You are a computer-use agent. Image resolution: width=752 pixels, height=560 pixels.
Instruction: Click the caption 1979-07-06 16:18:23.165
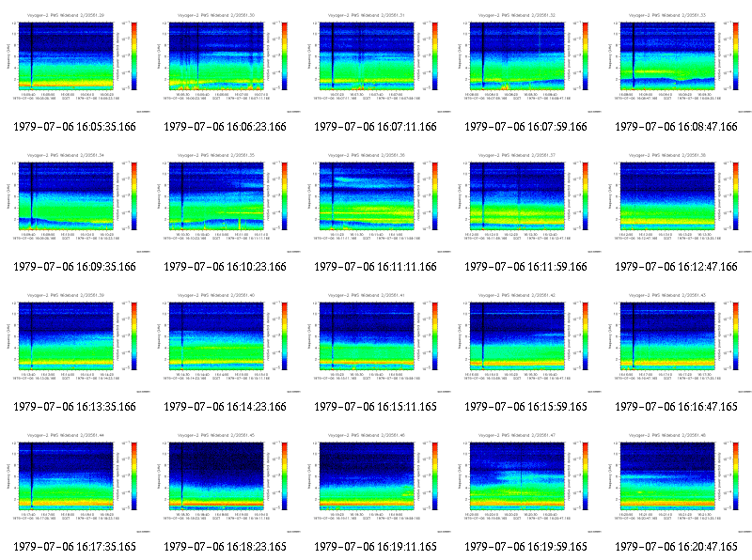pos(225,547)
